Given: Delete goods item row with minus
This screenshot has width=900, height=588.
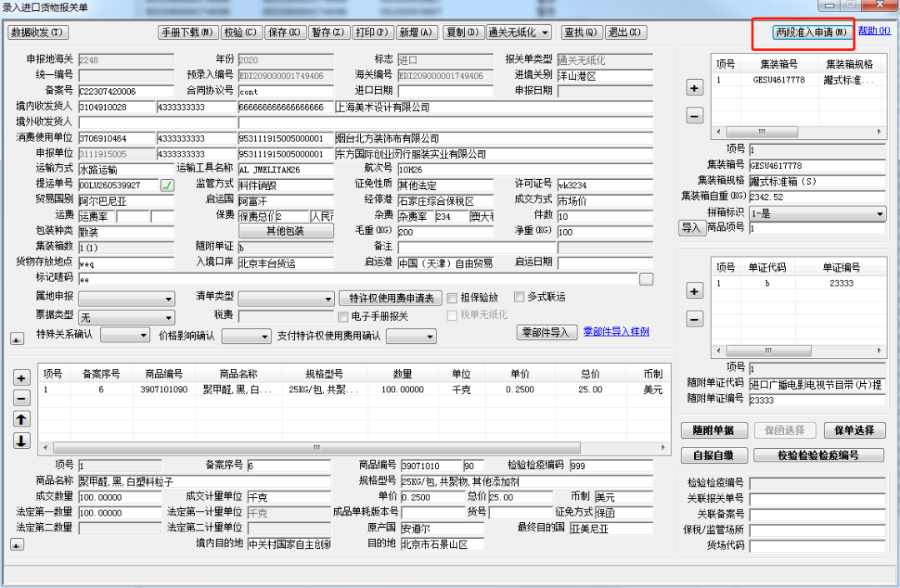Looking at the screenshot, I should click(21, 398).
